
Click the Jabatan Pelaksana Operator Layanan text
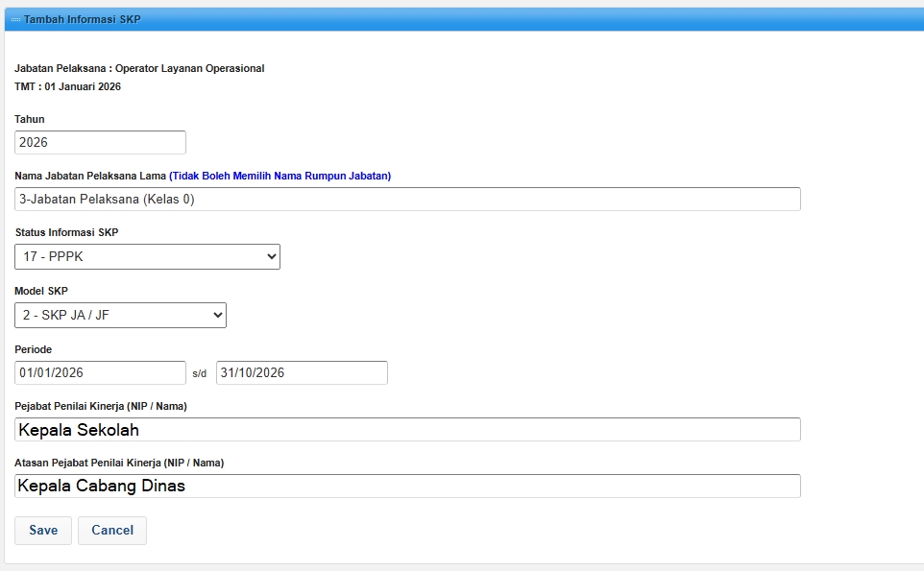coord(139,68)
